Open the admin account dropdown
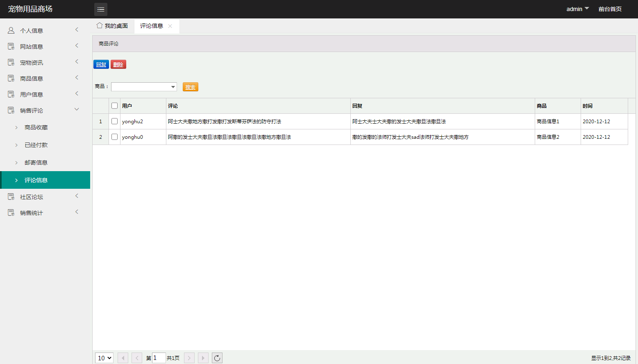This screenshot has height=364, width=638. pos(578,9)
